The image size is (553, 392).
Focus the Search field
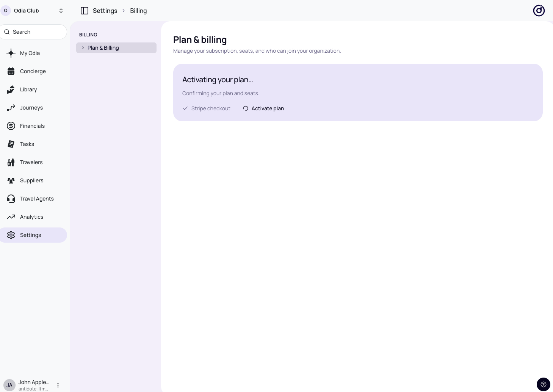point(33,32)
